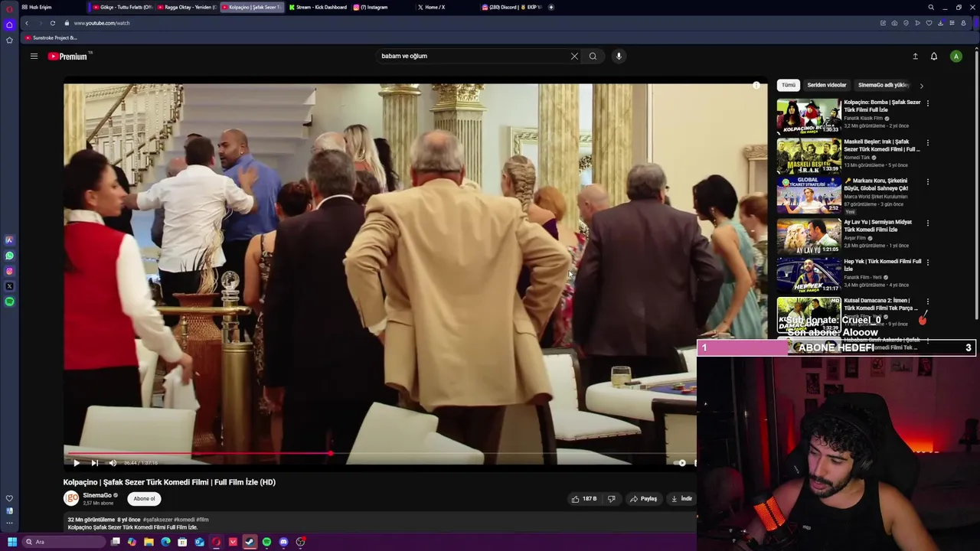Open the SinemaGo channel name link
The height and width of the screenshot is (551, 980).
(x=97, y=495)
